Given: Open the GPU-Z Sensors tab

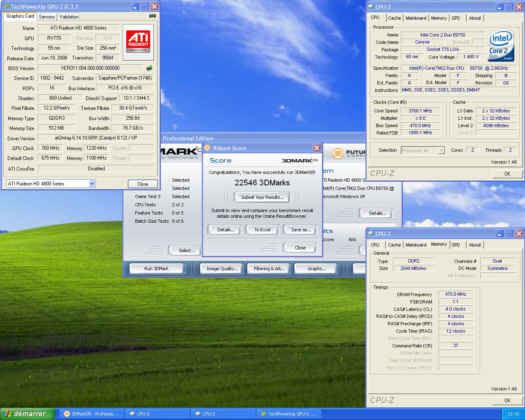Looking at the screenshot, I should click(x=47, y=17).
